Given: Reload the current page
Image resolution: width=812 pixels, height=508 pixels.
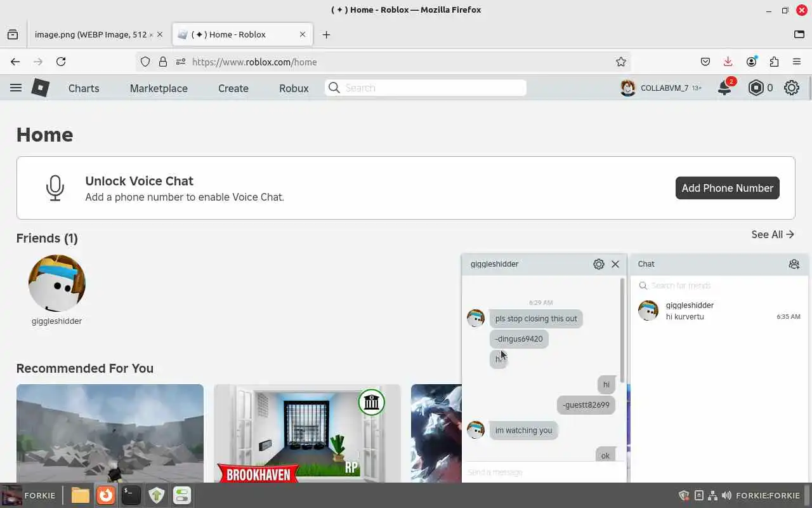Looking at the screenshot, I should click(x=61, y=62).
